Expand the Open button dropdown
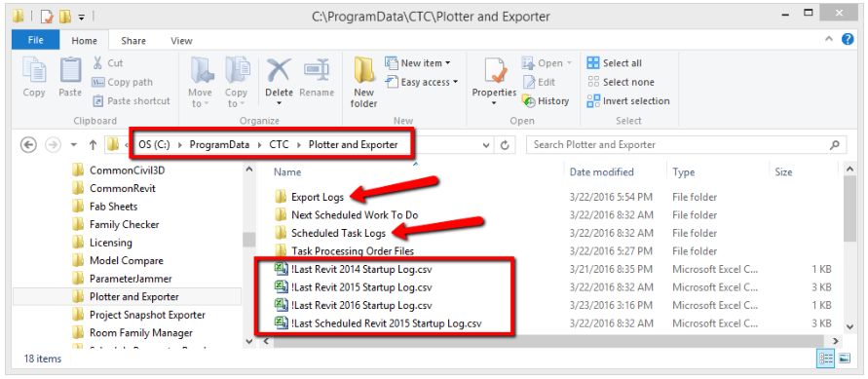This screenshot has height=379, width=868. coord(569,63)
